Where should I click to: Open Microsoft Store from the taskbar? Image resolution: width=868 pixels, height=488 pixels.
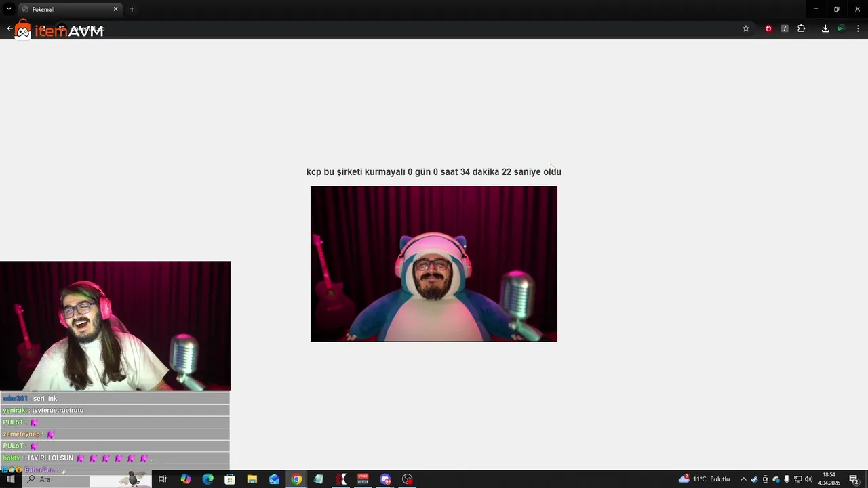(x=230, y=479)
